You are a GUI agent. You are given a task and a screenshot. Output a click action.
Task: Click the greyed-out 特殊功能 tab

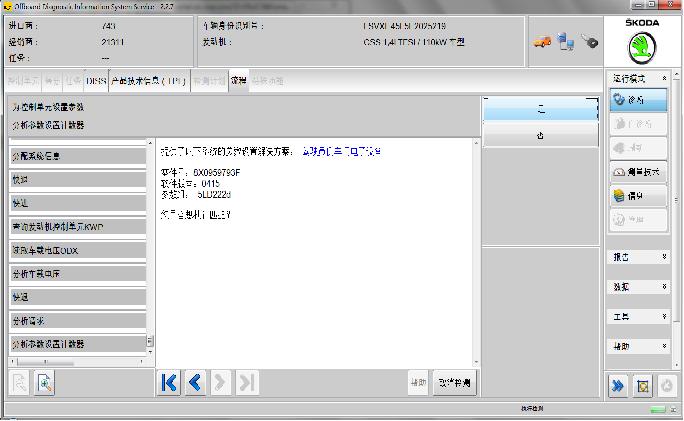(x=268, y=81)
